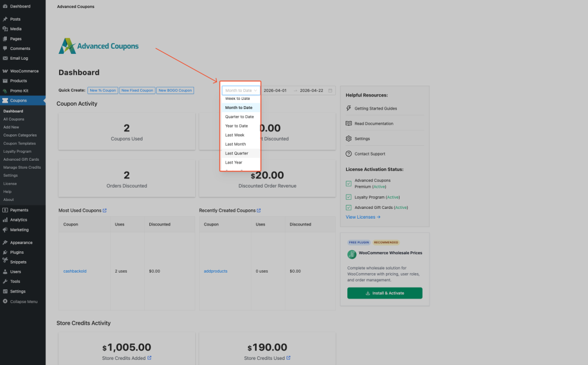Click the Email Log envelope icon
The image size is (588, 365).
[5, 58]
